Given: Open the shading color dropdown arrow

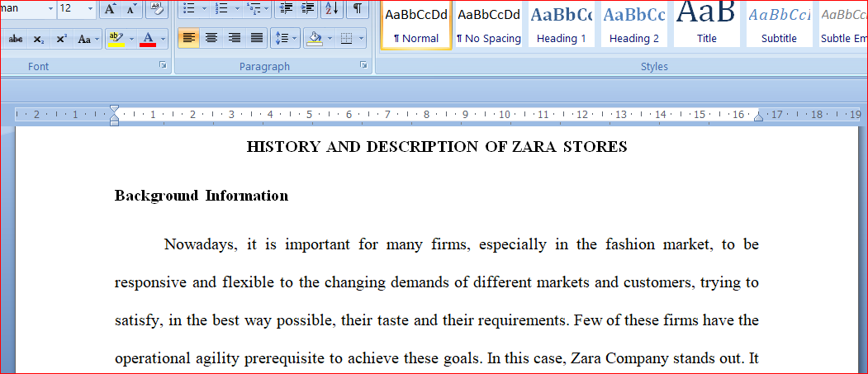Looking at the screenshot, I should click(x=330, y=38).
